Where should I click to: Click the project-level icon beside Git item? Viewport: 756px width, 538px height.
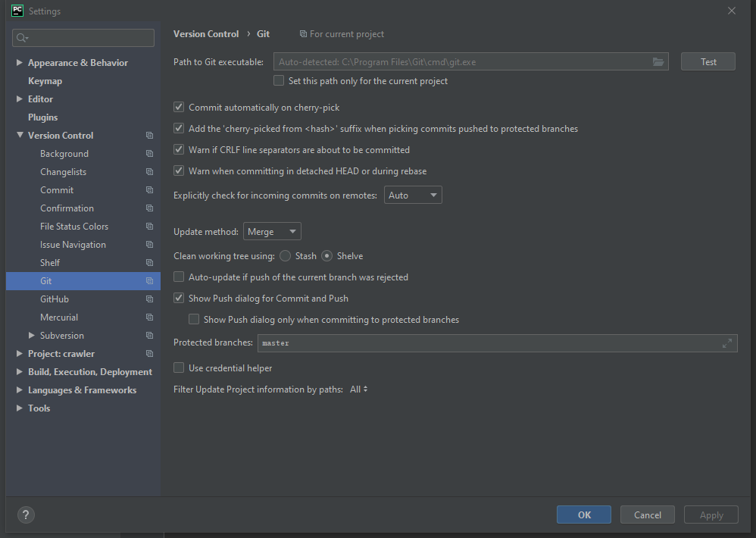click(x=149, y=281)
